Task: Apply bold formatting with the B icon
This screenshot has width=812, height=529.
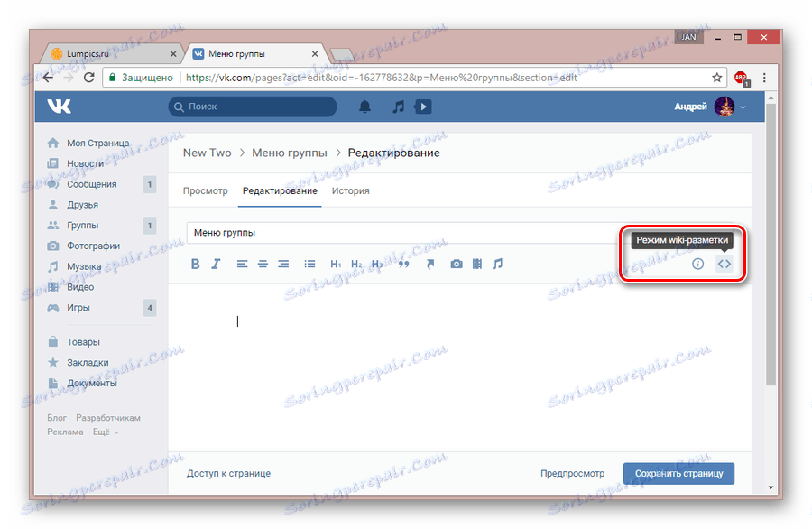Action: (195, 264)
